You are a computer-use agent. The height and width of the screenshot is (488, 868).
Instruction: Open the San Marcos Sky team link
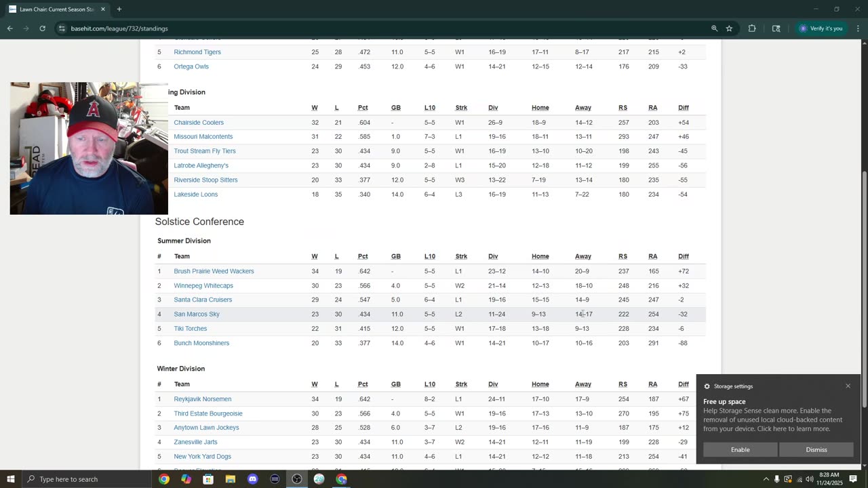tap(197, 314)
